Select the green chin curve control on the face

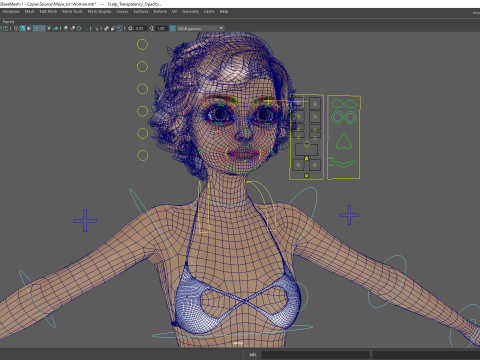pyautogui.click(x=243, y=170)
